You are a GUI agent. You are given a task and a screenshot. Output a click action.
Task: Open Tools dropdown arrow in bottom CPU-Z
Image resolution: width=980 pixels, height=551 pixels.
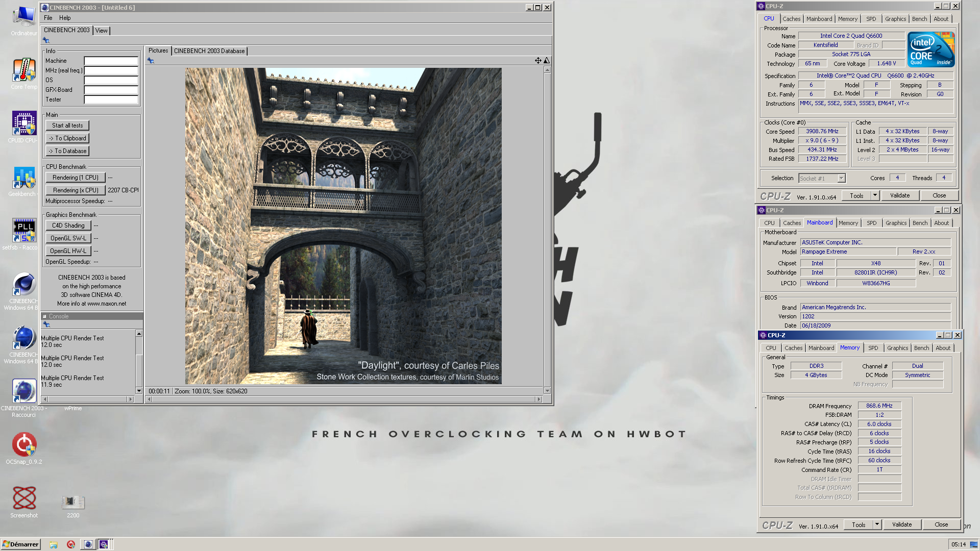pyautogui.click(x=877, y=524)
